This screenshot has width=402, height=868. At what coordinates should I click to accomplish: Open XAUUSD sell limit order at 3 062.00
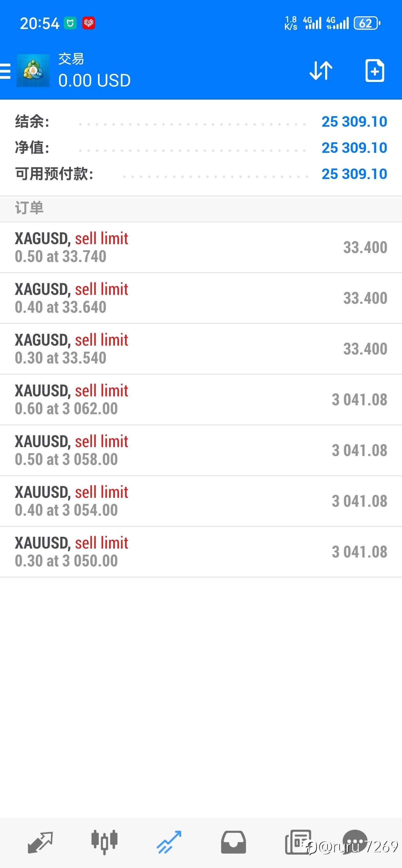pos(201,400)
